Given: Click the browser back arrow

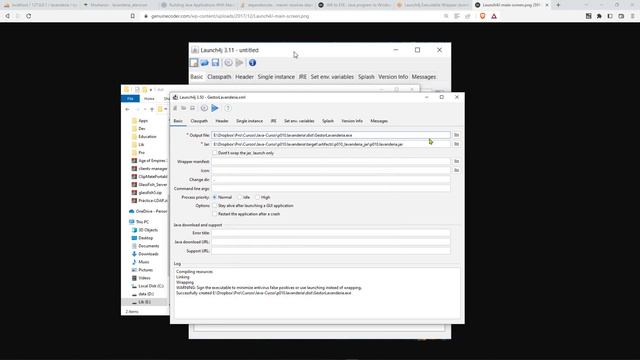Looking at the screenshot, I should pyautogui.click(x=7, y=16).
